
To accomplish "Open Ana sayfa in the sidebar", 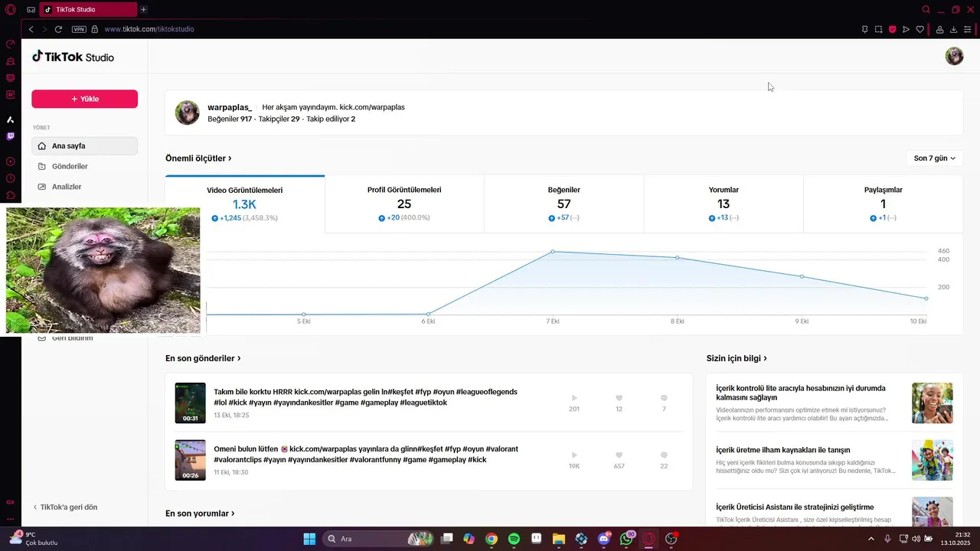I will pos(84,145).
